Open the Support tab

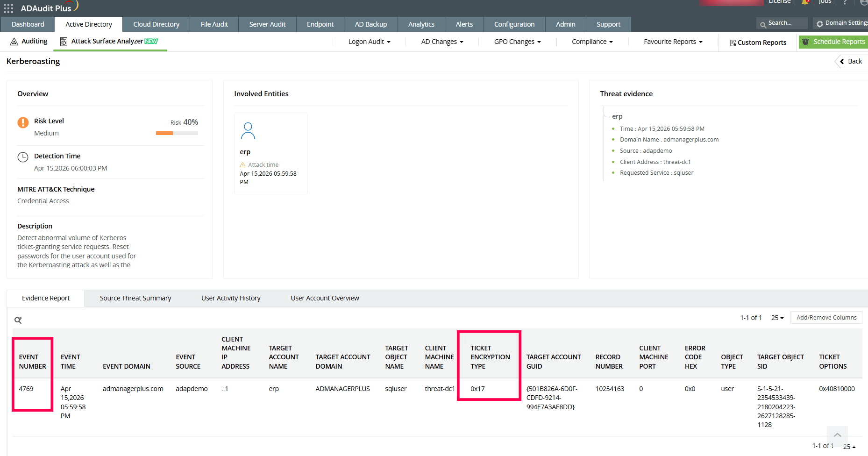tap(608, 24)
